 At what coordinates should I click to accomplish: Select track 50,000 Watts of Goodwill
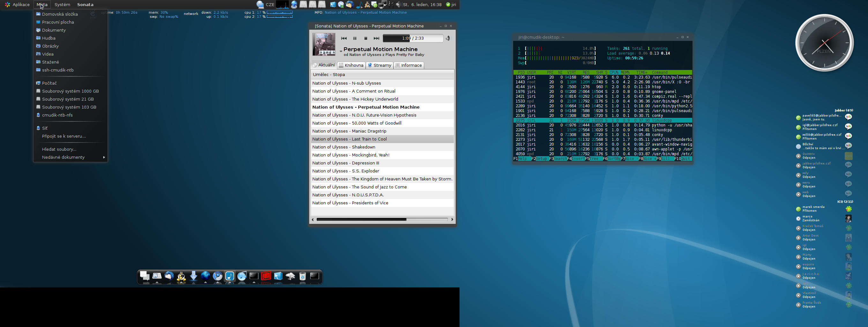pyautogui.click(x=382, y=123)
